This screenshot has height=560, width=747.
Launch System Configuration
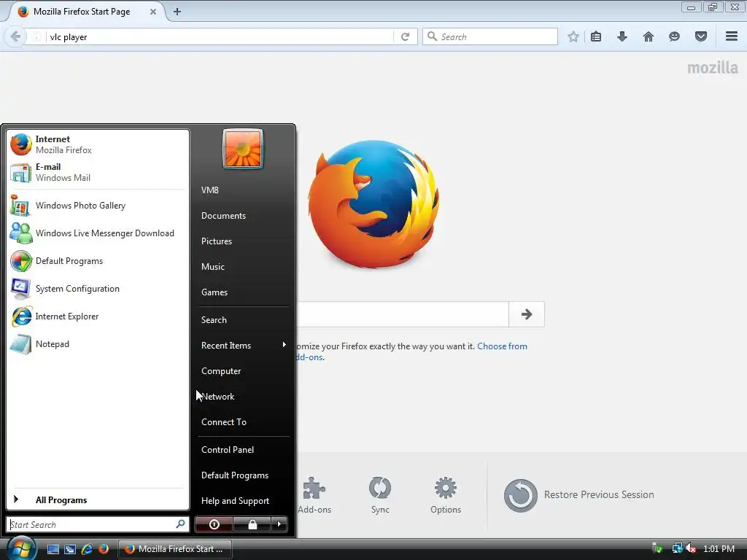point(98,289)
